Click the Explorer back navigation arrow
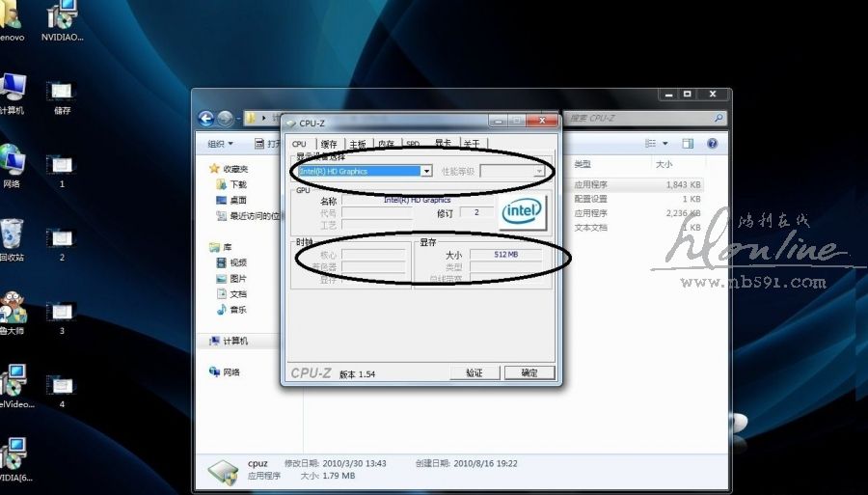Screen dimensions: 868x495 (x=205, y=119)
